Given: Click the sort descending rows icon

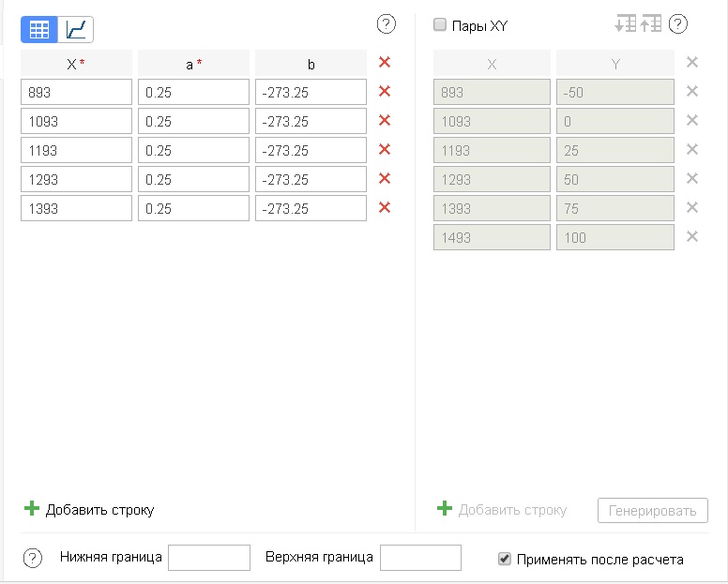Looking at the screenshot, I should point(625,24).
